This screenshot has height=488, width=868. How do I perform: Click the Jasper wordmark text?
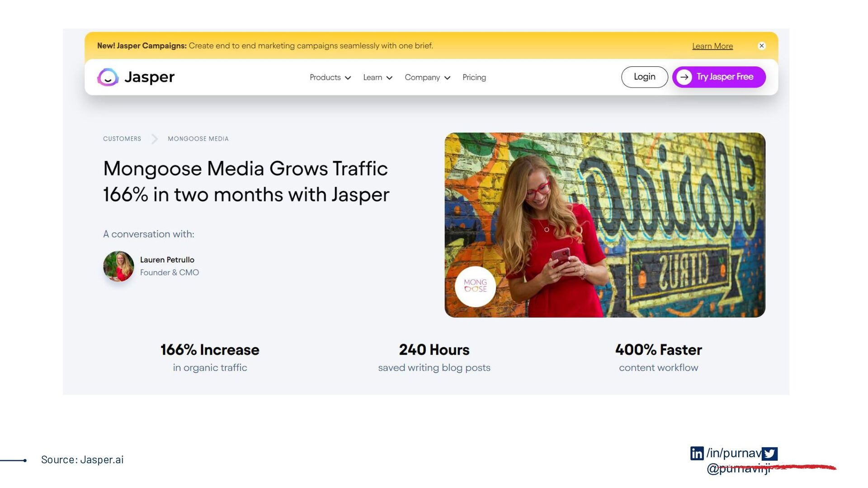pos(149,77)
